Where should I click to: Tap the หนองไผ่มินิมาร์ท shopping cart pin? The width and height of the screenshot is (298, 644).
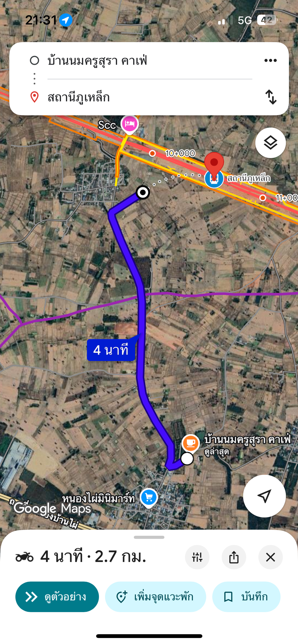click(149, 498)
